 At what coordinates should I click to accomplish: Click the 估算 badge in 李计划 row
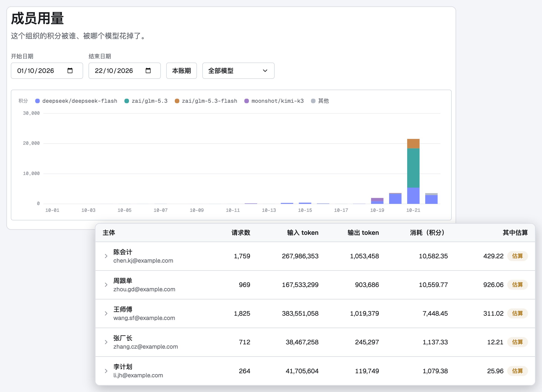517,371
